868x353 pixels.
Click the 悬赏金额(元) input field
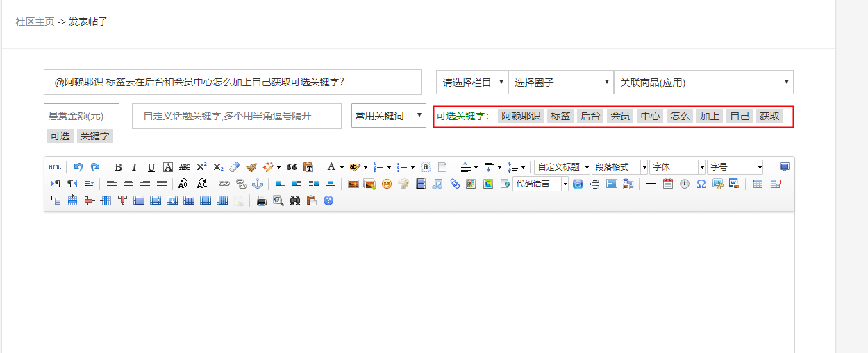click(81, 116)
